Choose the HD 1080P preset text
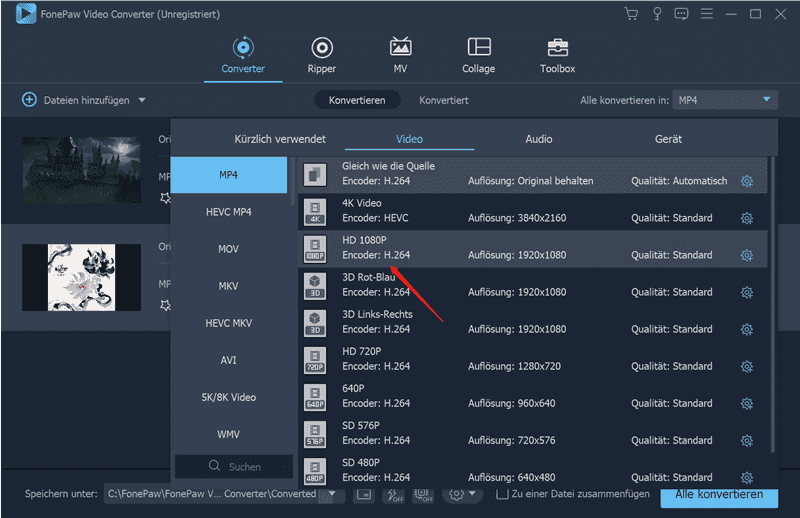The image size is (800, 518). [364, 240]
